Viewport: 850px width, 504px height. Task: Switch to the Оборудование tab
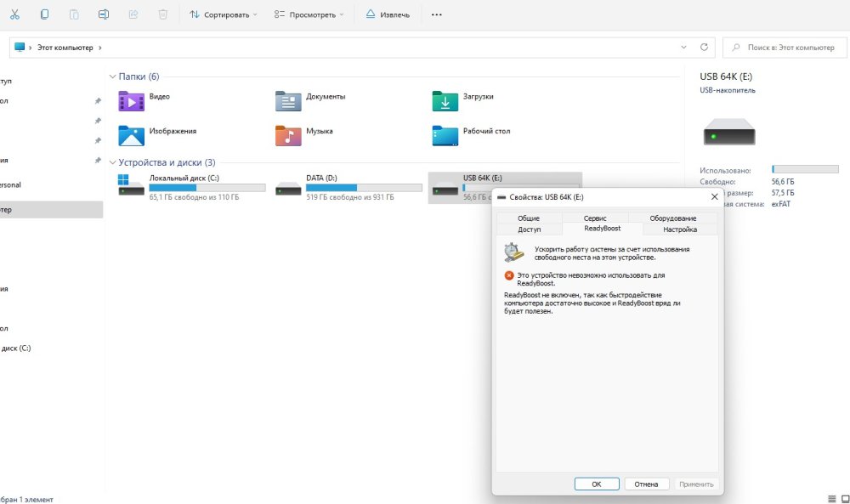(x=672, y=218)
